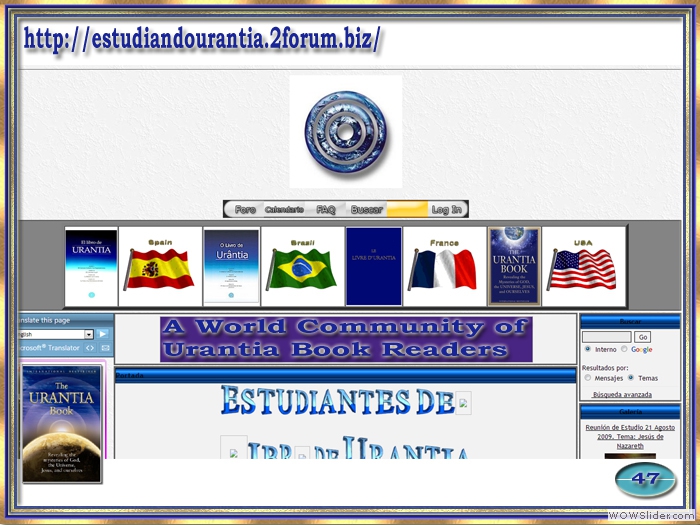The height and width of the screenshot is (525, 700).
Task: Click the translator email icon
Action: [x=105, y=348]
